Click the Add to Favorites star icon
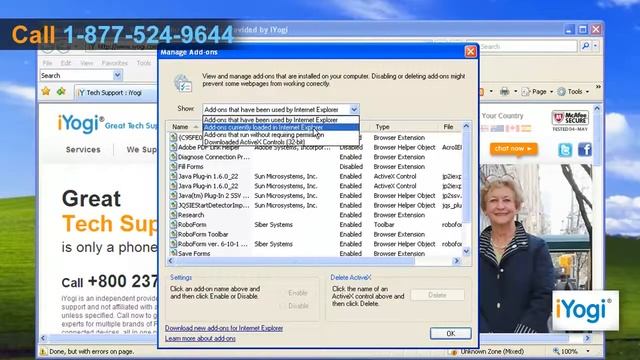 coord(61,91)
